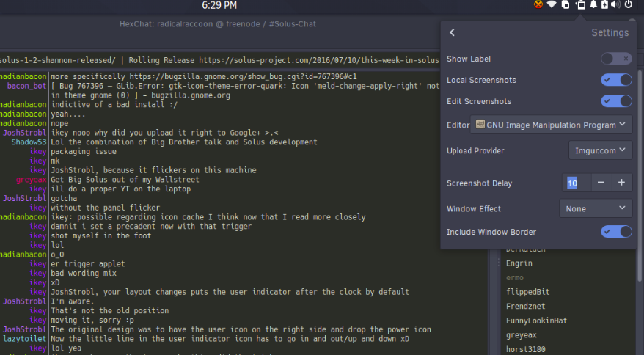Select user Frendznet in user list
Image resolution: width=644 pixels, height=355 pixels.
(x=526, y=306)
